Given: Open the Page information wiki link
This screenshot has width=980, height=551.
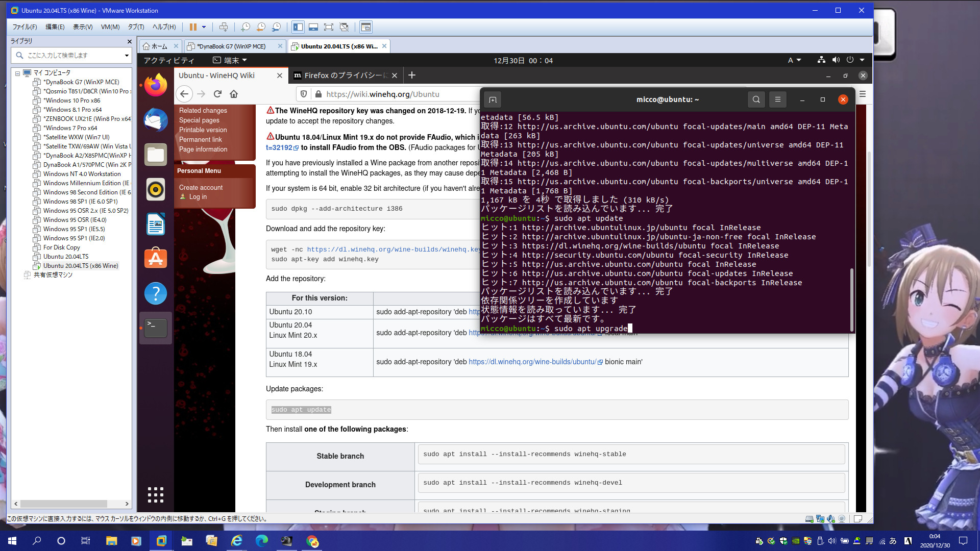Looking at the screenshot, I should click(x=203, y=149).
